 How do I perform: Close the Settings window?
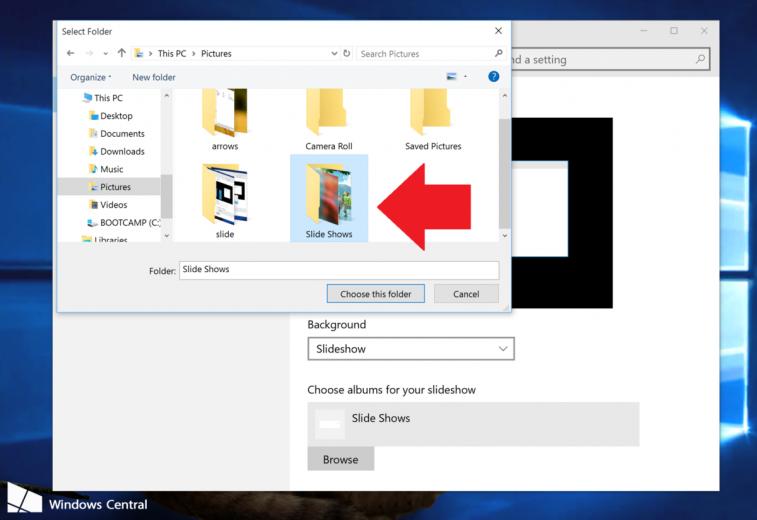(704, 31)
